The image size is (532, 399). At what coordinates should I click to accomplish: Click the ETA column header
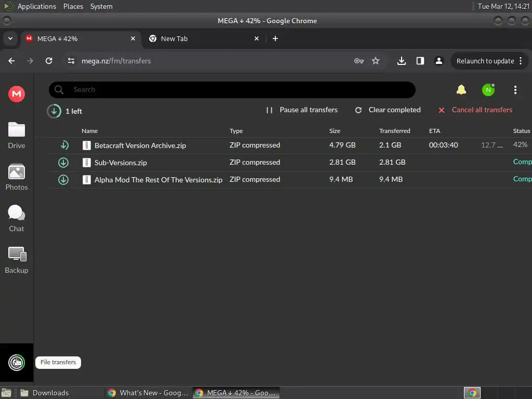click(435, 131)
